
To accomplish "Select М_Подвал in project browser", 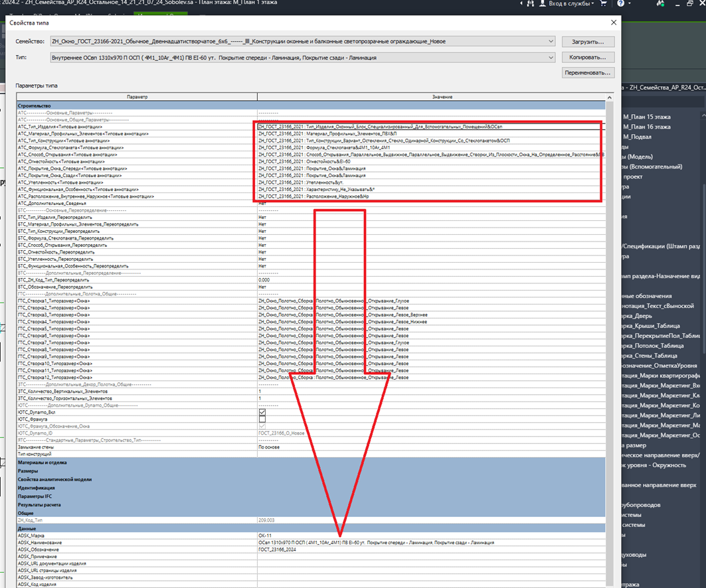I will pos(637,137).
